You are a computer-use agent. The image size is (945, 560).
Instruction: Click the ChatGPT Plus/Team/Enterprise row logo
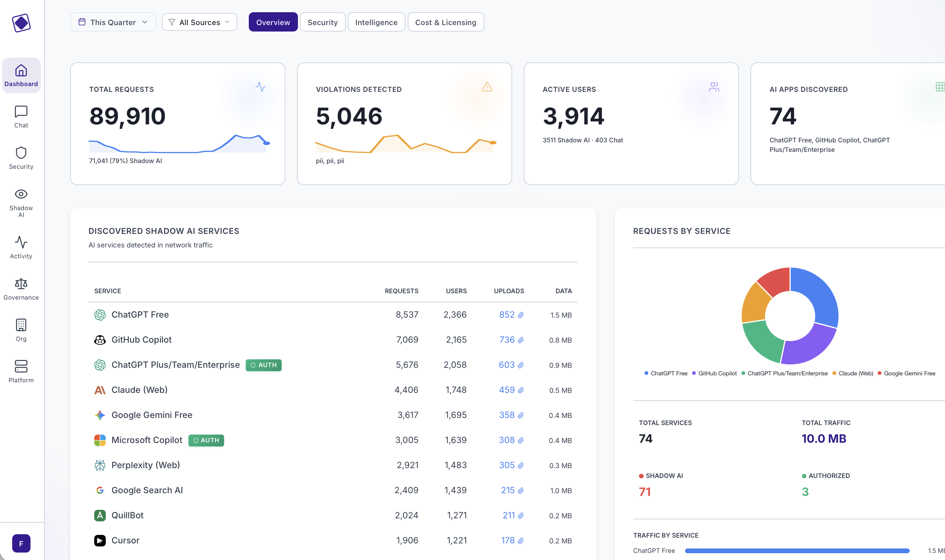point(100,365)
